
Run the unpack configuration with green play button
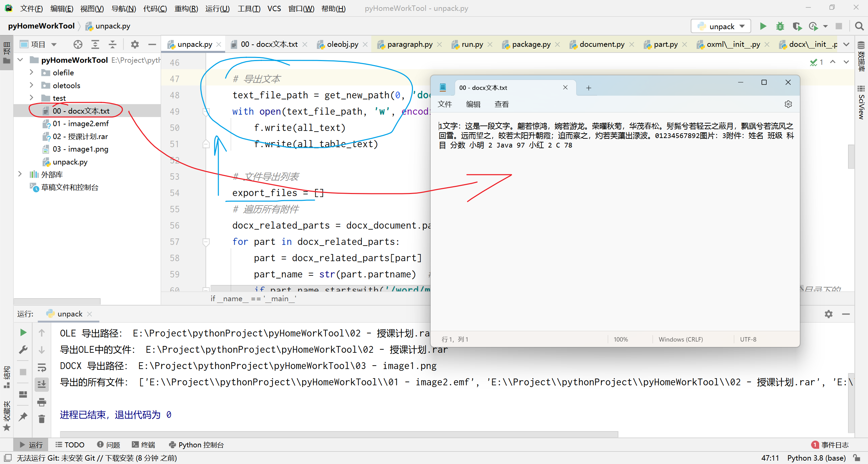(x=763, y=26)
